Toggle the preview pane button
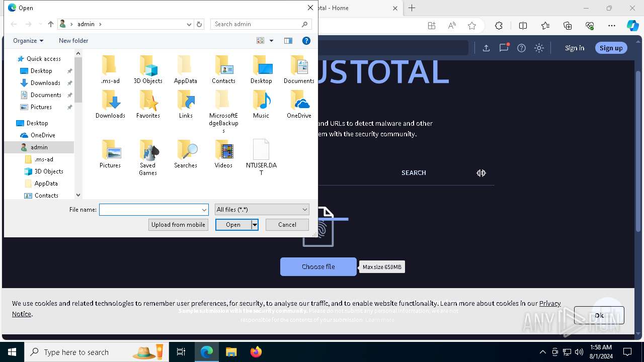Image resolution: width=644 pixels, height=362 pixels. (288, 41)
